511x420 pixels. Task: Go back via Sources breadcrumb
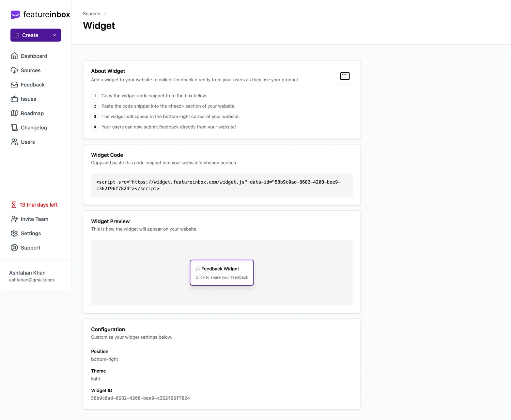tap(91, 14)
